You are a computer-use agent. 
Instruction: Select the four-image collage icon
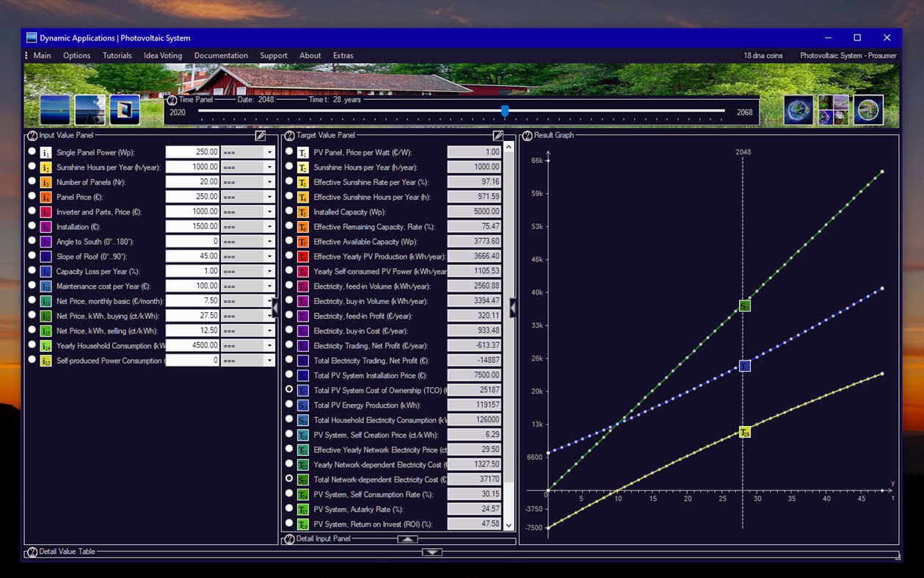pyautogui.click(x=834, y=109)
